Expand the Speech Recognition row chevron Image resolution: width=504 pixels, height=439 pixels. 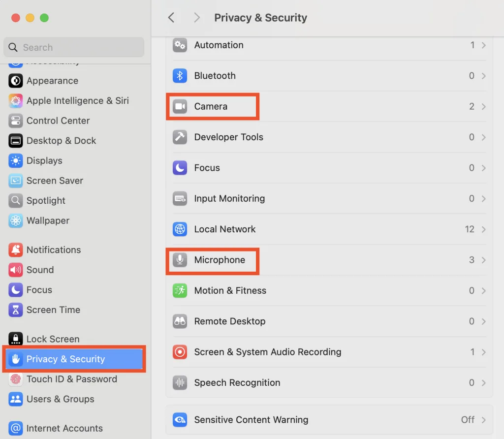483,383
